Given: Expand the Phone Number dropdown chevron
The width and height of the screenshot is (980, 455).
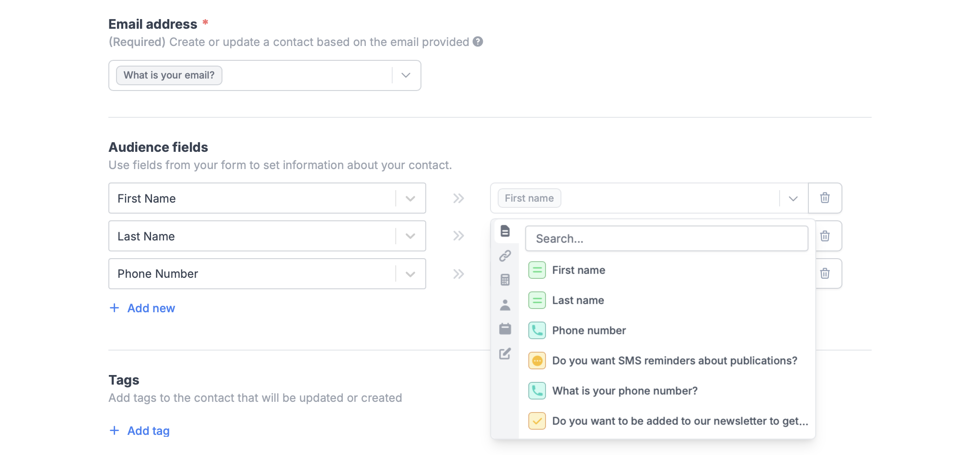Looking at the screenshot, I should tap(410, 273).
